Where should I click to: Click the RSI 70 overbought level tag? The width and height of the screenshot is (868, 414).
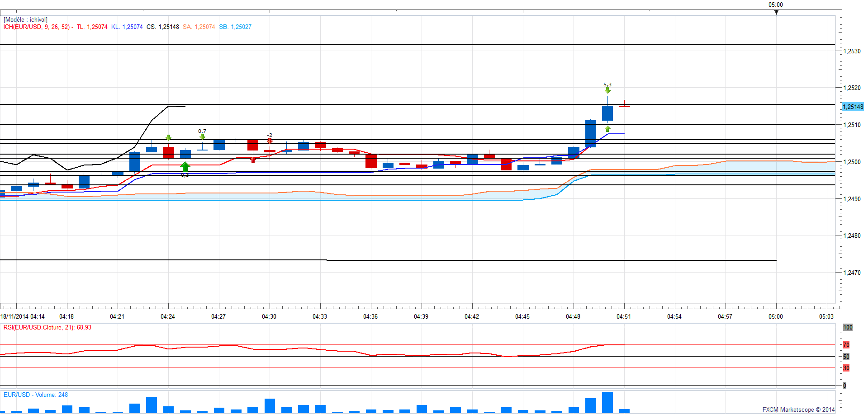pyautogui.click(x=846, y=345)
